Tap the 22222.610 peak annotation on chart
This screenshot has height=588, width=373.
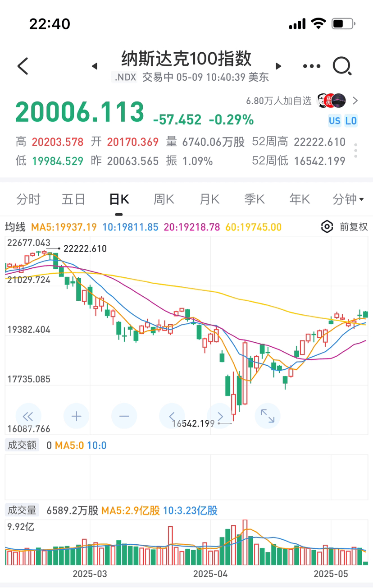[85, 248]
